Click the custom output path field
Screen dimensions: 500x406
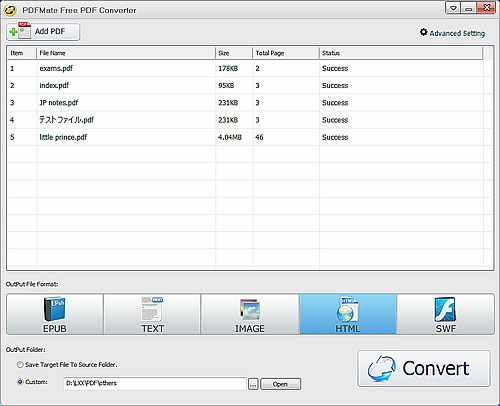(x=155, y=383)
